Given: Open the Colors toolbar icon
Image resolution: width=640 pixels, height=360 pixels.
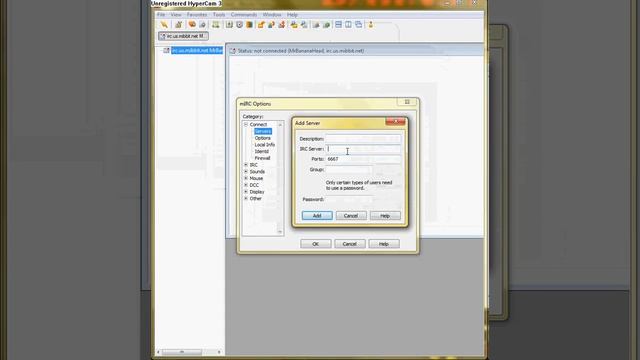Looking at the screenshot, I should (x=249, y=25).
